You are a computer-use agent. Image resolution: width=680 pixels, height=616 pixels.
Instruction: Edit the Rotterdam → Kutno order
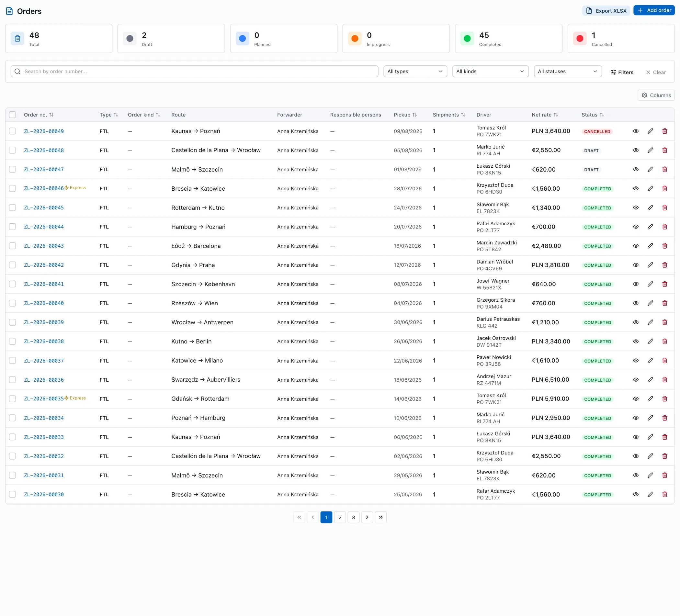point(650,208)
